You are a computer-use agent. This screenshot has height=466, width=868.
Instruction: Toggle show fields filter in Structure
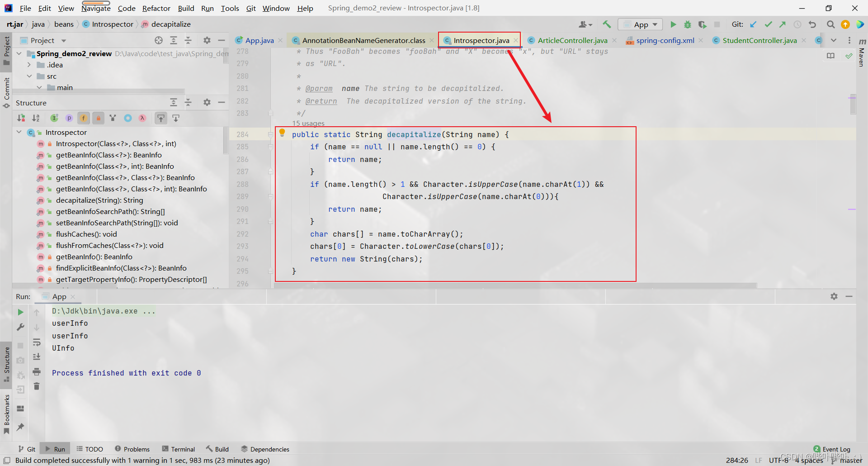[84, 118]
